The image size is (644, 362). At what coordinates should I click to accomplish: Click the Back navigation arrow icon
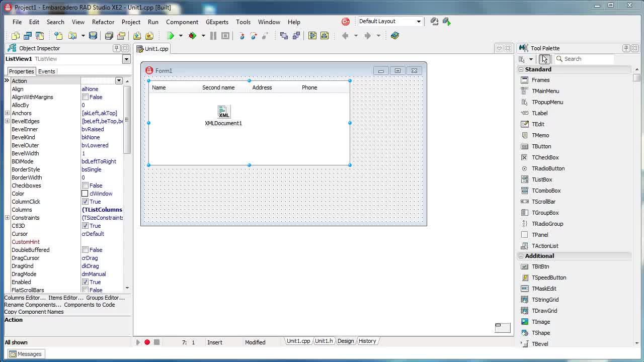tap(345, 36)
